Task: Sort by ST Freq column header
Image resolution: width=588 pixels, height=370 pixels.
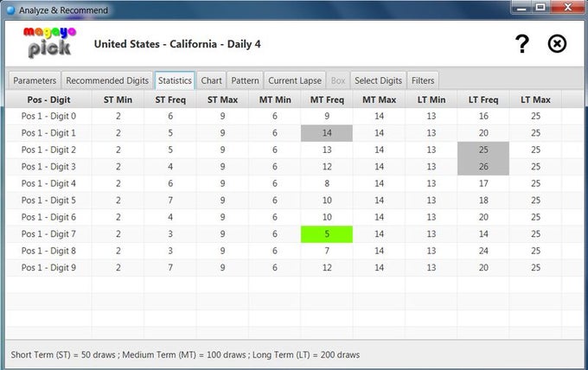Action: (x=170, y=99)
